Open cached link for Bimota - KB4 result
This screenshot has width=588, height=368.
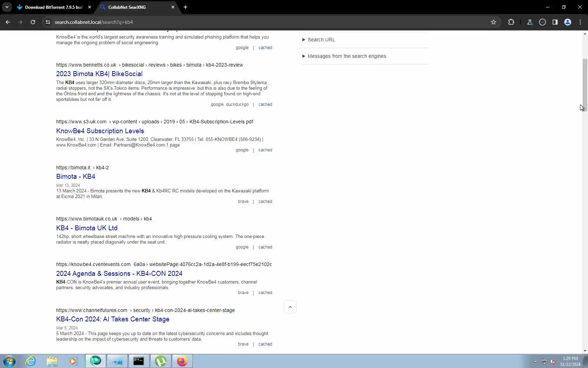click(x=265, y=202)
